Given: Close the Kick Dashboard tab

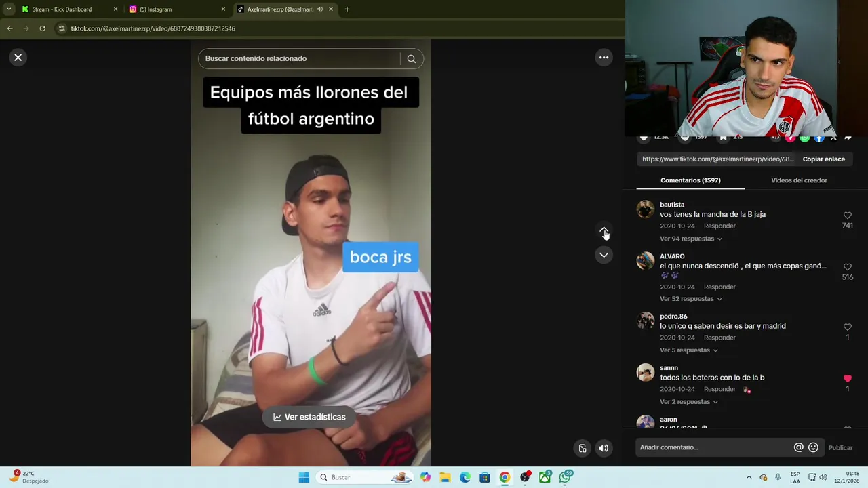Looking at the screenshot, I should point(115,9).
